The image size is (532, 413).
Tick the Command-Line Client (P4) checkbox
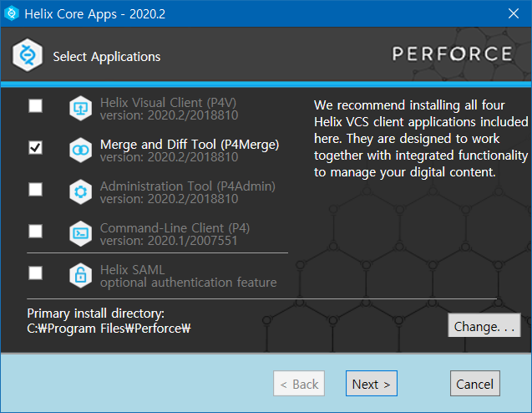click(x=36, y=231)
